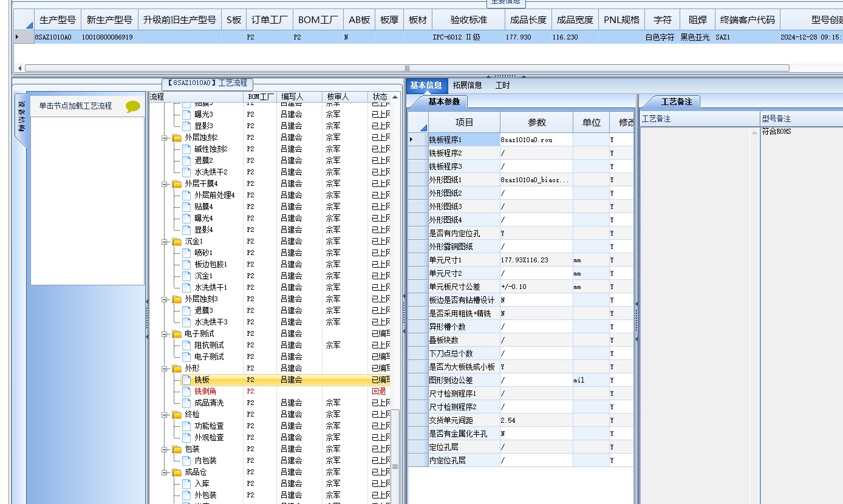Click the document icon of 外观检查
This screenshot has height=504, width=843.
(186, 438)
